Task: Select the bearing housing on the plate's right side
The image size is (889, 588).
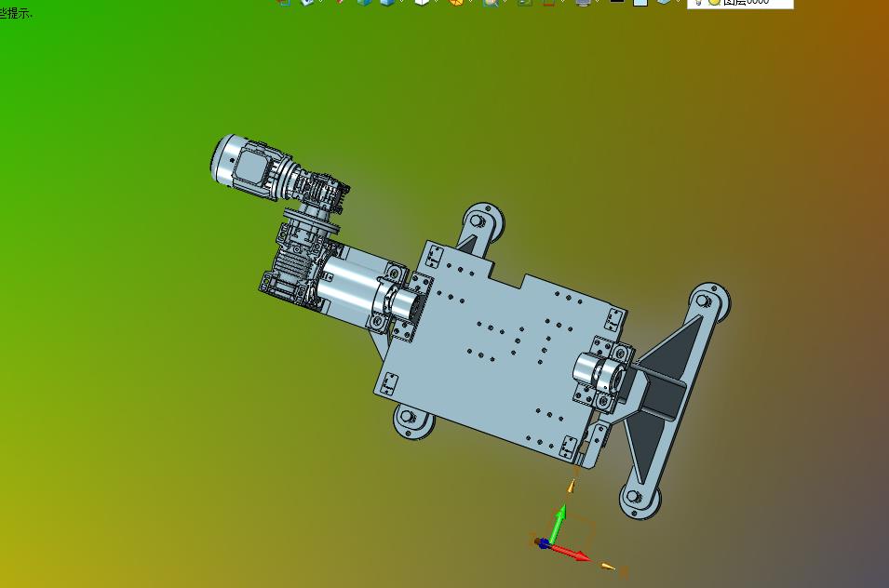Action: tap(604, 373)
